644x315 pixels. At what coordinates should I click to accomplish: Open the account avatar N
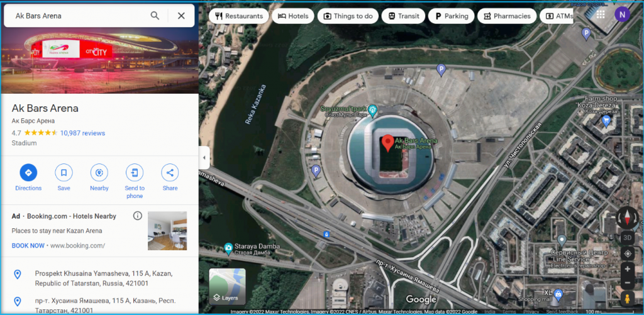pyautogui.click(x=622, y=14)
